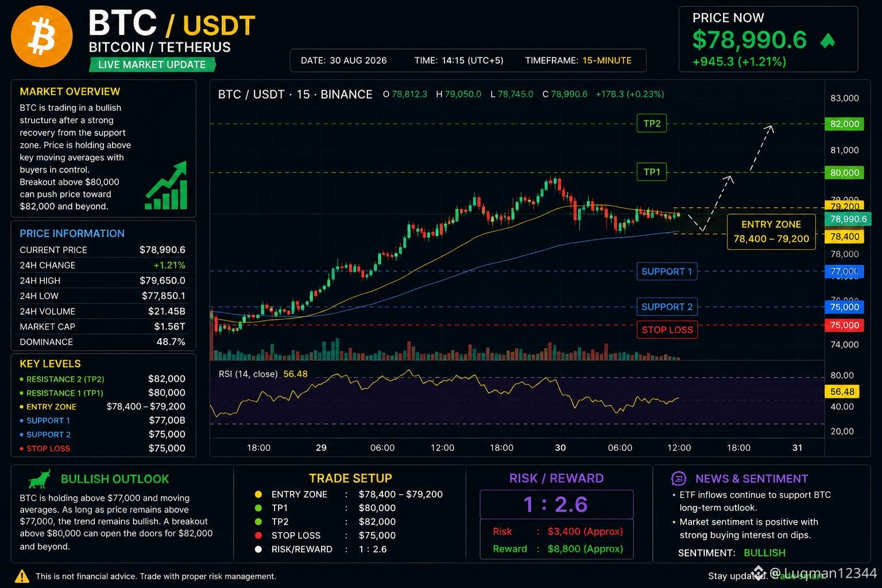The image size is (882, 588).
Task: Click the BULLISH OUTLOOK heading
Action: pos(115,479)
